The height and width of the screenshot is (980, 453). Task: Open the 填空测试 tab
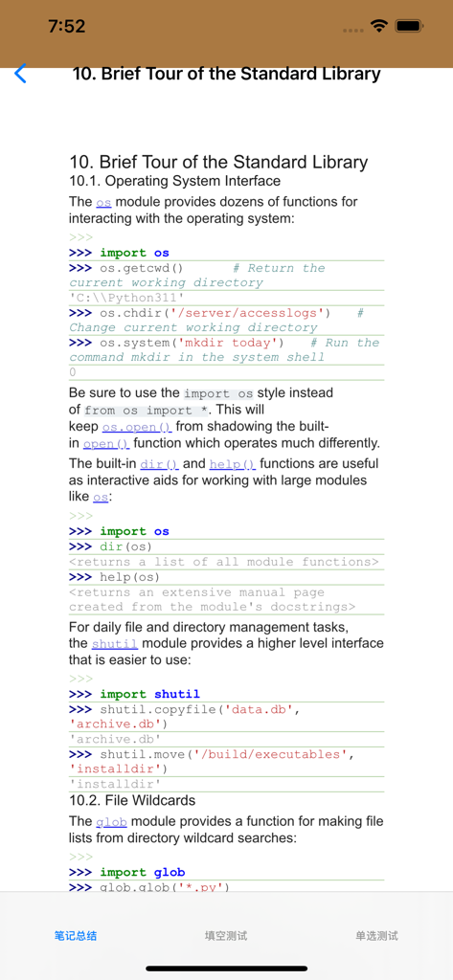pos(226,936)
